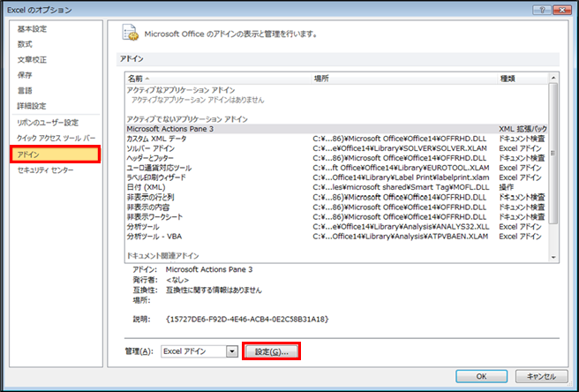This screenshot has height=392, width=579.
Task: Go to 文章校正 options
Action: tap(32, 60)
